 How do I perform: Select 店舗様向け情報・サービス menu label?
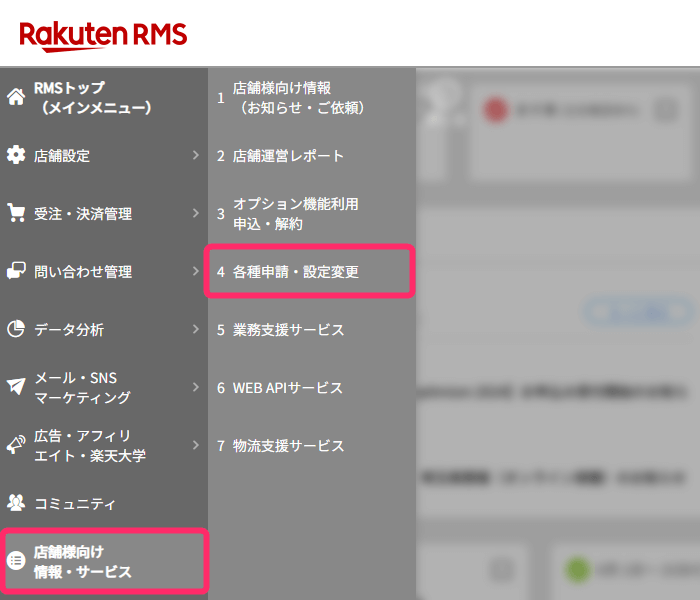click(x=83, y=562)
